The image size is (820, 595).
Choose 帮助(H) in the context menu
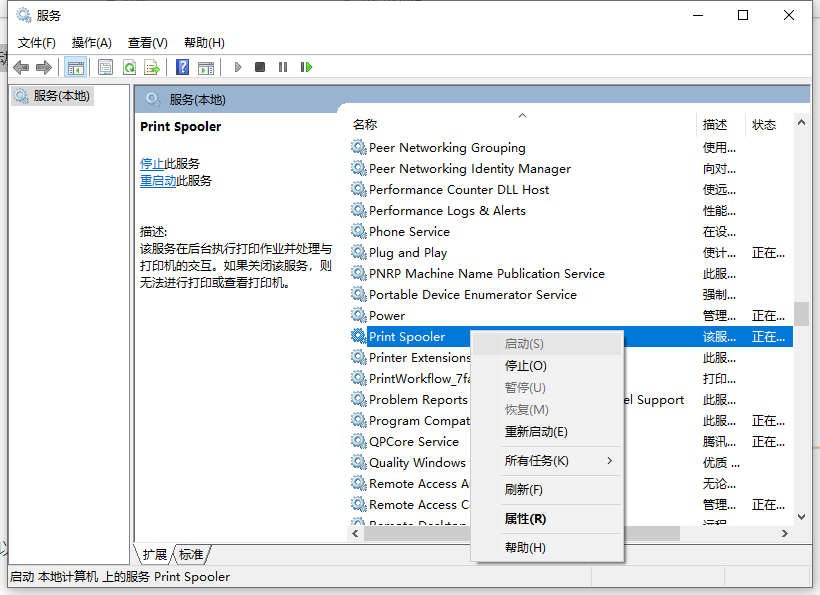[546, 547]
